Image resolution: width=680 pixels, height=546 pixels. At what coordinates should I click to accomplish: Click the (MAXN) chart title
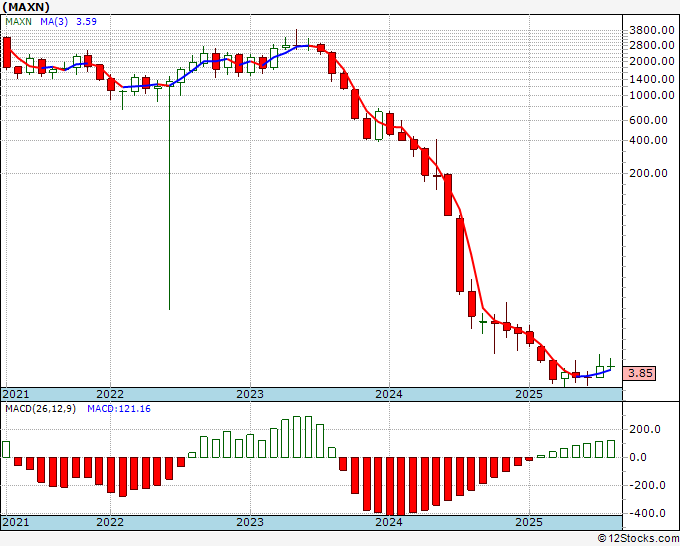(26, 7)
